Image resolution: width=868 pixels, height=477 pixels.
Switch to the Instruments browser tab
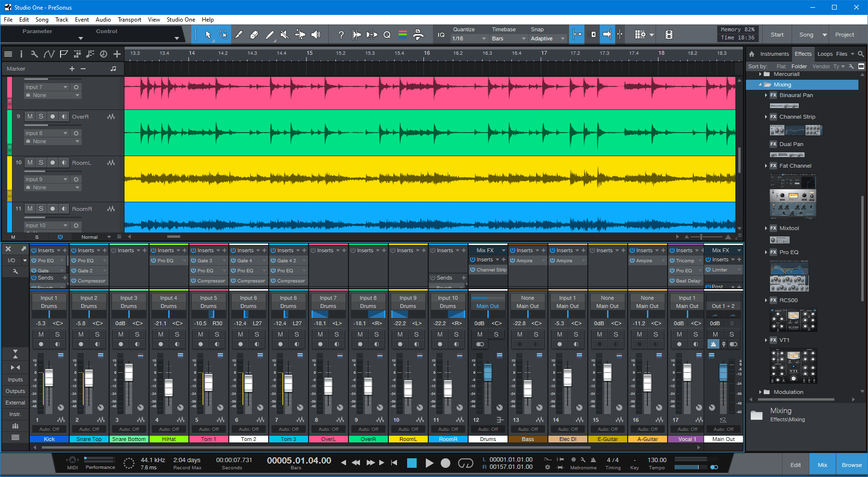click(x=774, y=54)
